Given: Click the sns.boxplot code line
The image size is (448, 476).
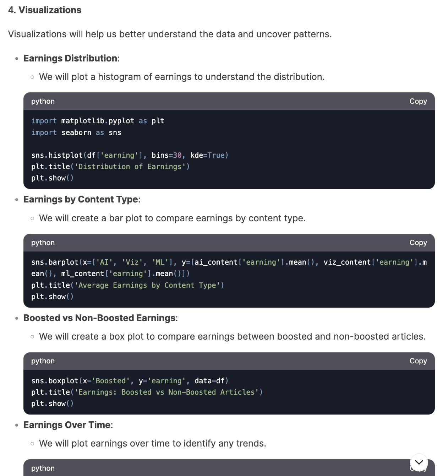Looking at the screenshot, I should click(130, 381).
